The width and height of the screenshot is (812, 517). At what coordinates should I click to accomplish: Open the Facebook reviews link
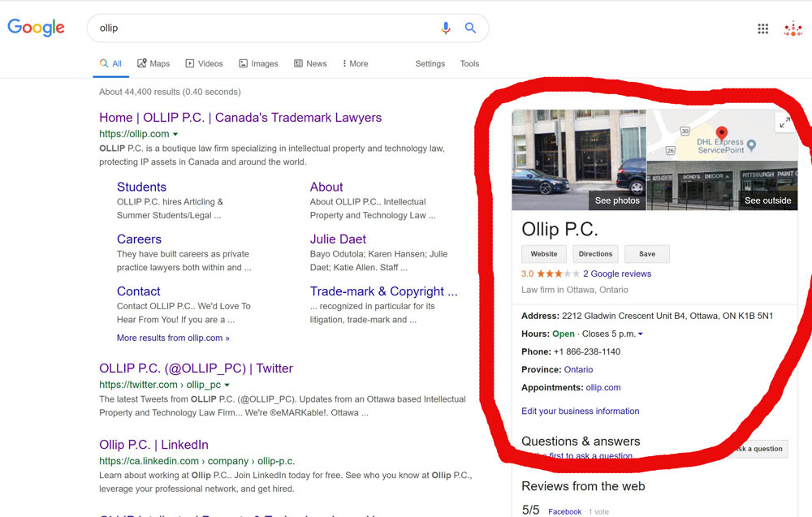[x=564, y=512]
